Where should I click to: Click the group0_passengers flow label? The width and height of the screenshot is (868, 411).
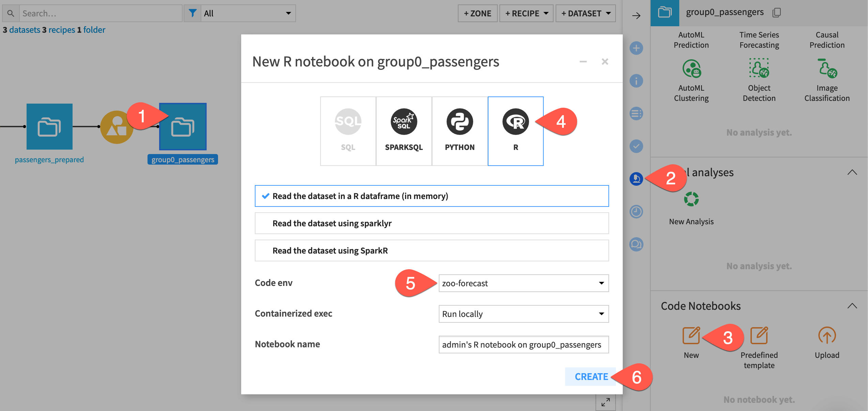point(183,159)
